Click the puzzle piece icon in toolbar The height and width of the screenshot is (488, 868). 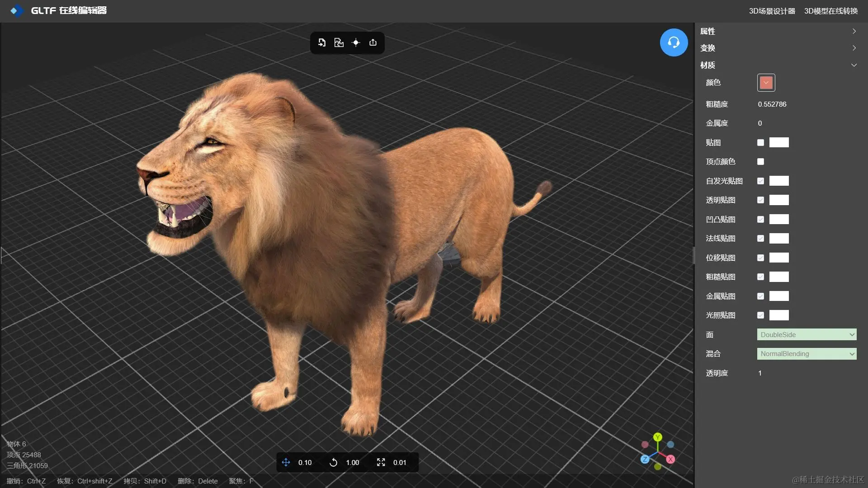pos(339,42)
